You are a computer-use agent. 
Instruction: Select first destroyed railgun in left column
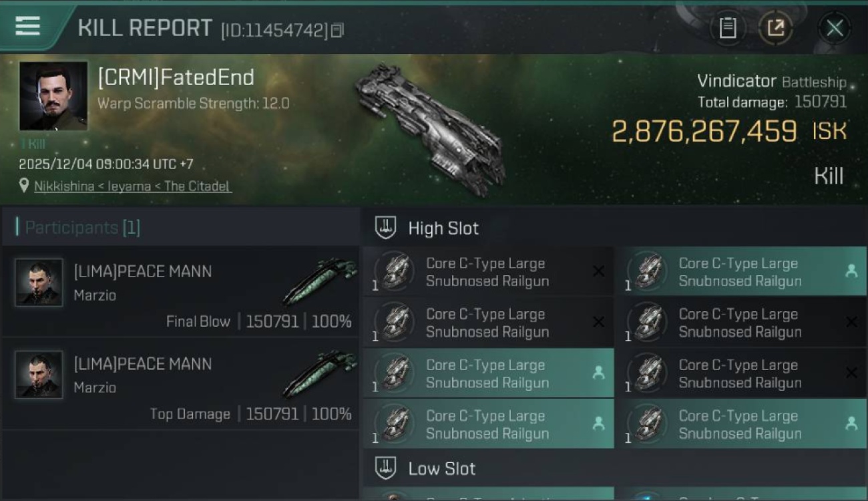click(x=487, y=272)
